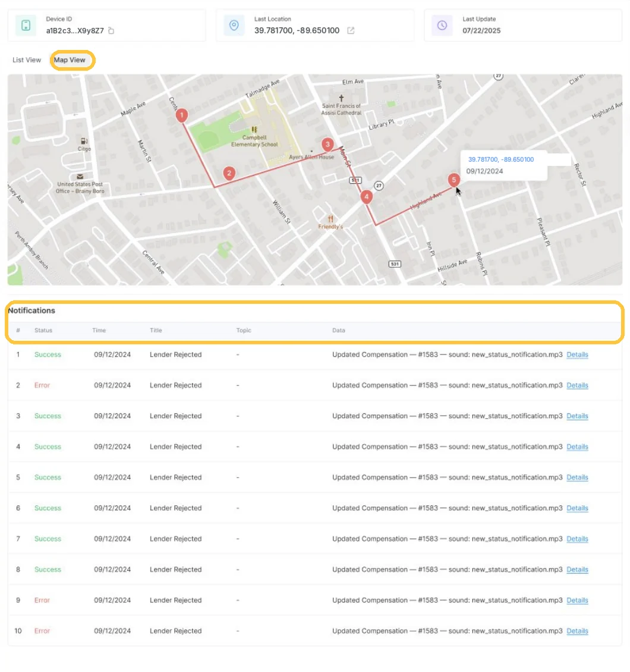Image resolution: width=630 pixels, height=672 pixels.
Task: Click the 09/12/2024 time in row 7
Action: point(112,539)
